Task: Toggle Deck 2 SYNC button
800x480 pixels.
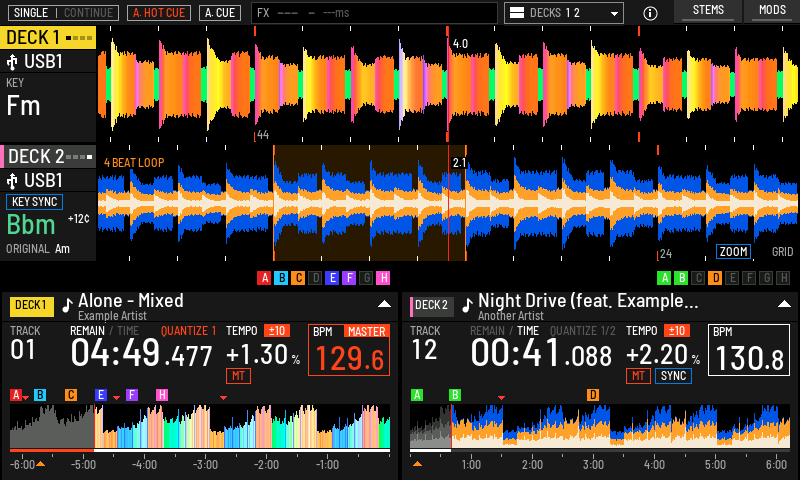Action: click(673, 376)
